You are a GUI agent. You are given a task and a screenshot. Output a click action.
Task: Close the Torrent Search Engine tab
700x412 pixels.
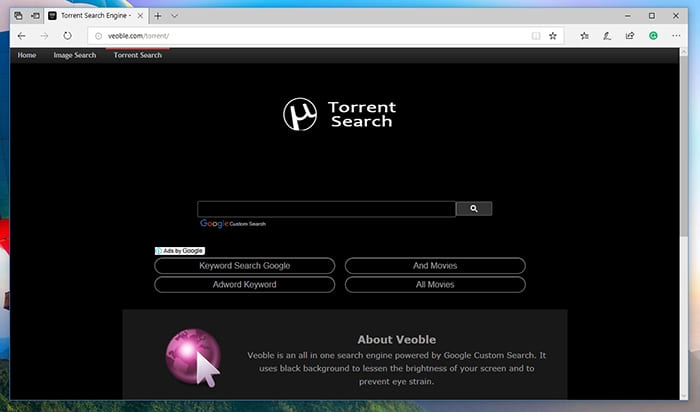coord(140,16)
